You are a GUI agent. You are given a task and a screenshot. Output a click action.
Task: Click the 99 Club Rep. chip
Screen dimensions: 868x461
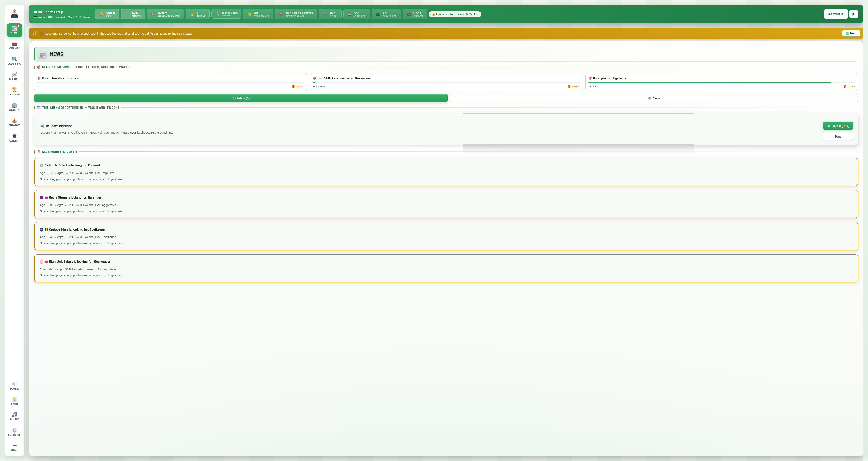pyautogui.click(x=356, y=14)
